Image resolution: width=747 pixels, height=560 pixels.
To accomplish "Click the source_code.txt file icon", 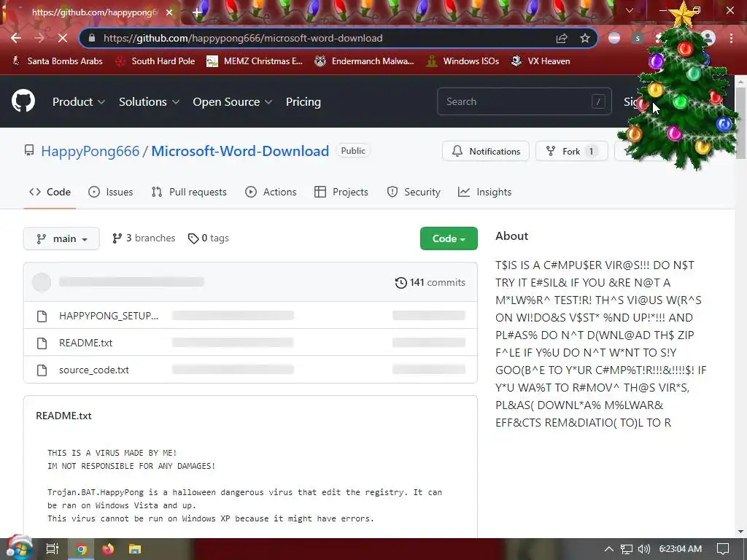I will (42, 370).
